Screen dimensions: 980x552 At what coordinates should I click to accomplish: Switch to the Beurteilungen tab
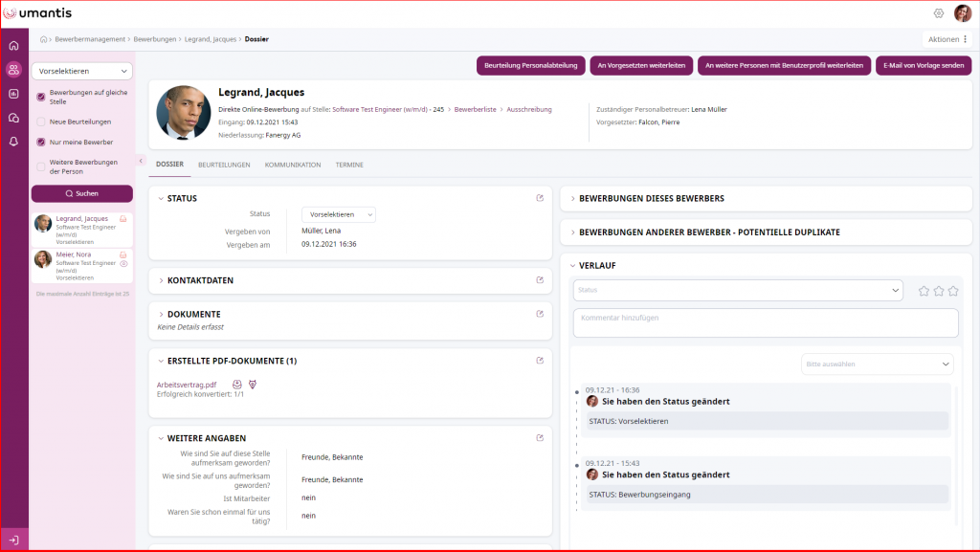click(224, 165)
